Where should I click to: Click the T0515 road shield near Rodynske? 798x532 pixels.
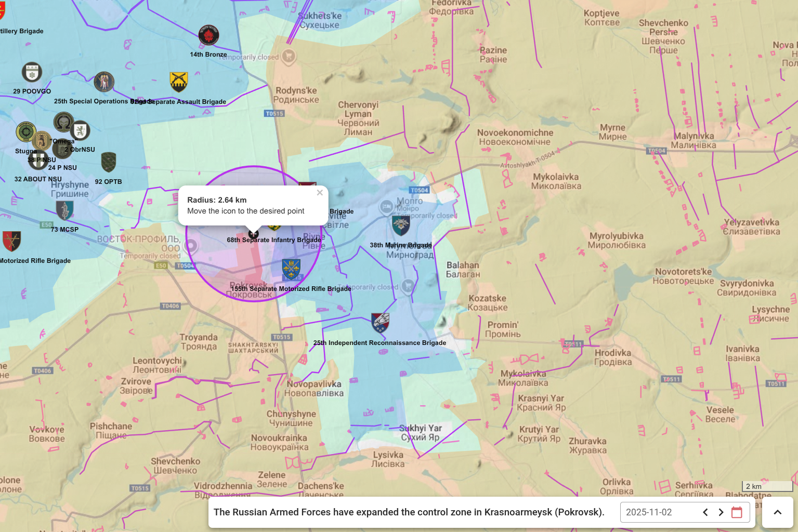pyautogui.click(x=274, y=113)
